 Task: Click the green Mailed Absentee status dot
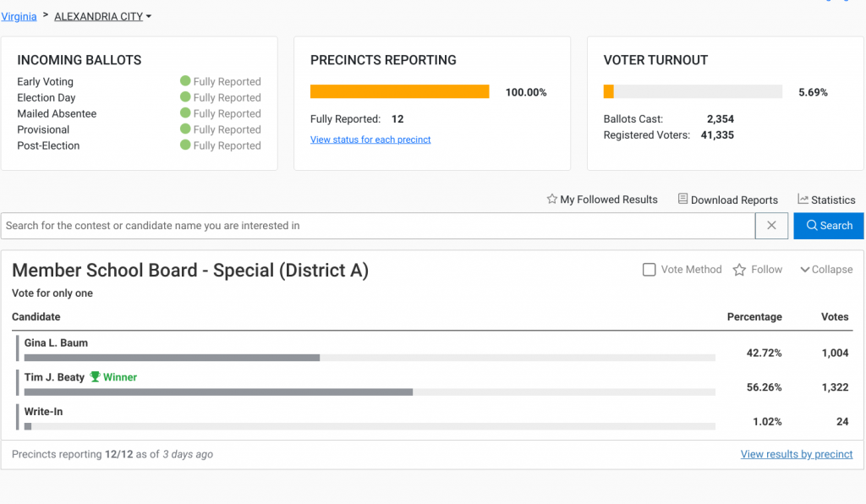click(x=185, y=113)
